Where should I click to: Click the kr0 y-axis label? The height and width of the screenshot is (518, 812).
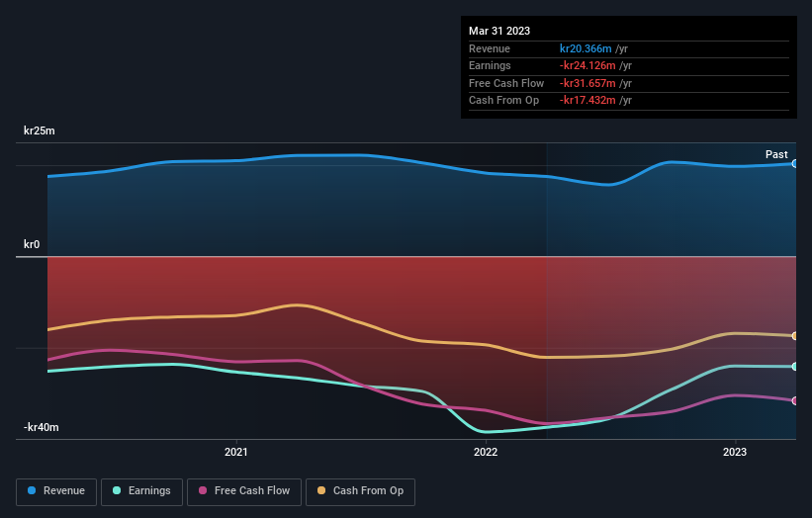tap(32, 244)
